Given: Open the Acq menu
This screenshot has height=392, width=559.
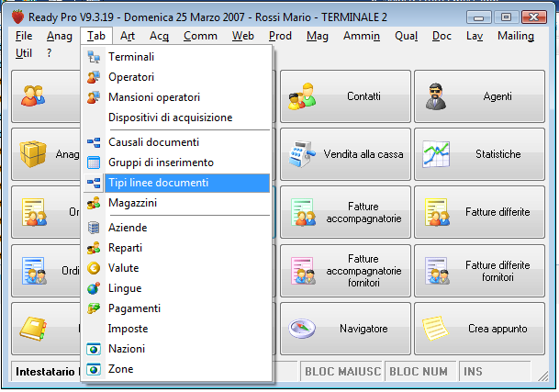Looking at the screenshot, I should pyautogui.click(x=159, y=36).
